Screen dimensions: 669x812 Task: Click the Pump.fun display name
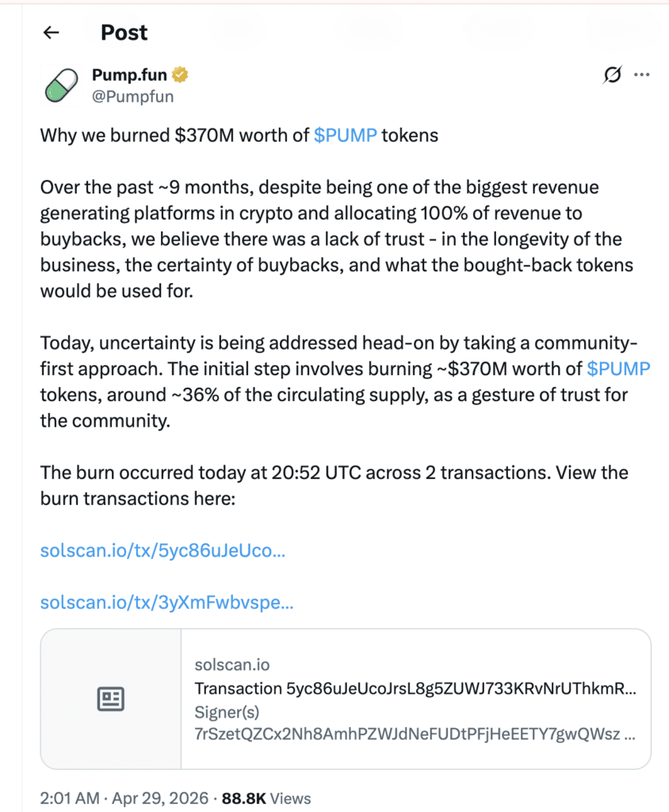132,74
